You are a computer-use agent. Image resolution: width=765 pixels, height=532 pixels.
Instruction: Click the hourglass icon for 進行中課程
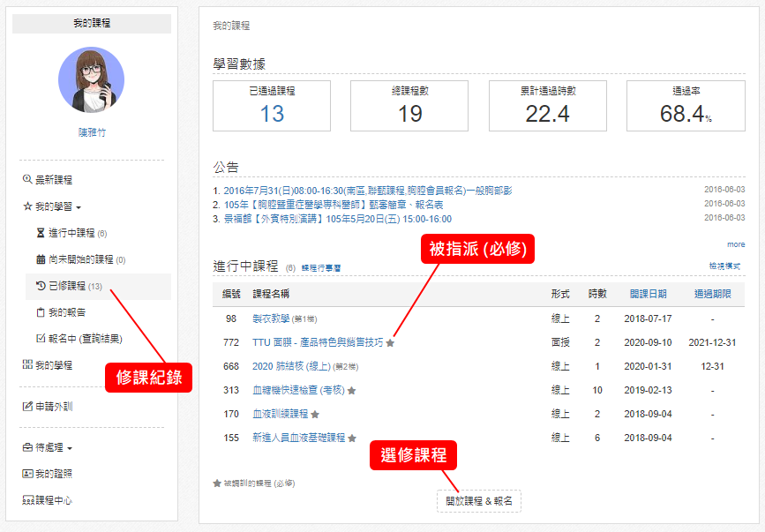click(x=41, y=233)
